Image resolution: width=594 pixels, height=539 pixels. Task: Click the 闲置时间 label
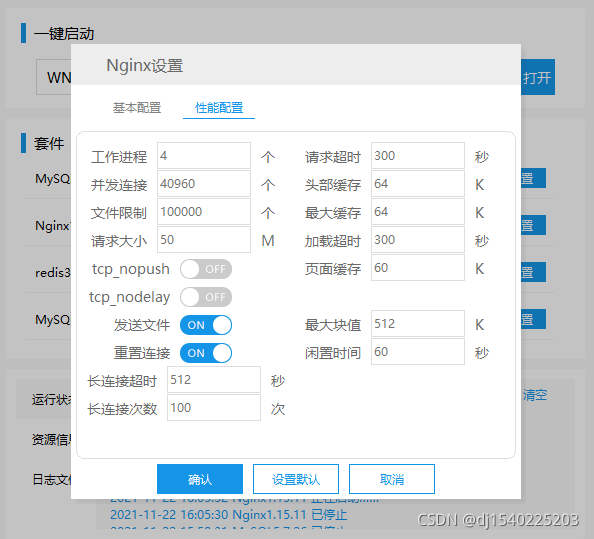pos(333,353)
